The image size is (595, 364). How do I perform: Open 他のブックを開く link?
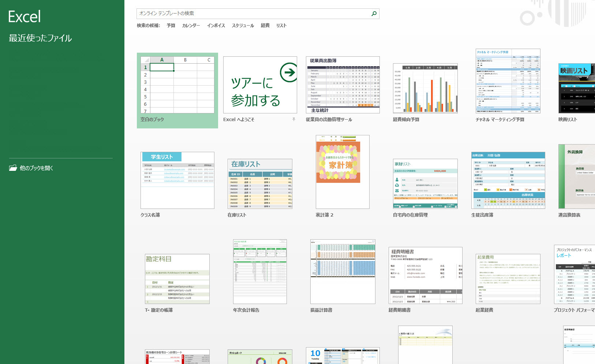coord(31,168)
